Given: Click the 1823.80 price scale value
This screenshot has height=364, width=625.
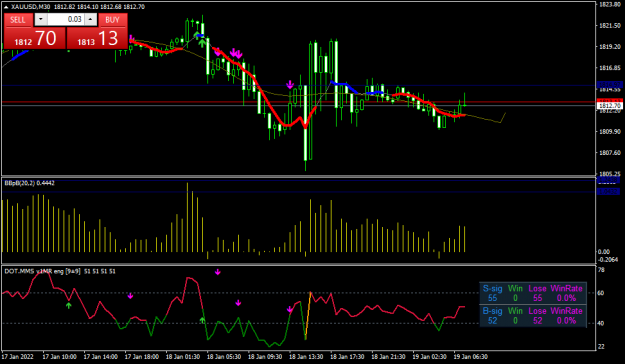Looking at the screenshot, I should point(610,4).
